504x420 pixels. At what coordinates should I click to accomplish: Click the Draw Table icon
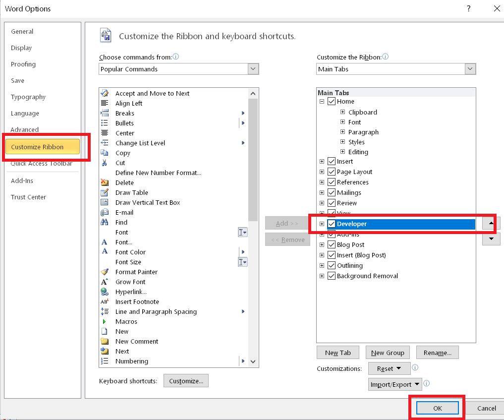click(x=105, y=192)
